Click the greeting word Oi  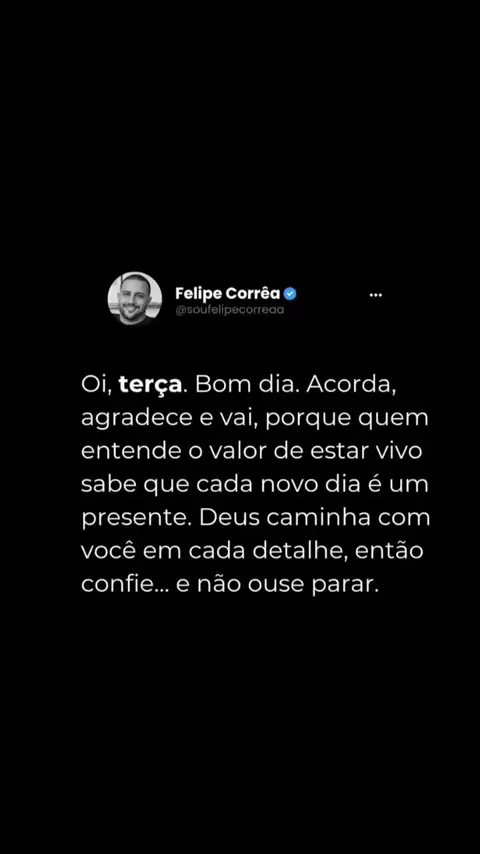tap(96, 386)
